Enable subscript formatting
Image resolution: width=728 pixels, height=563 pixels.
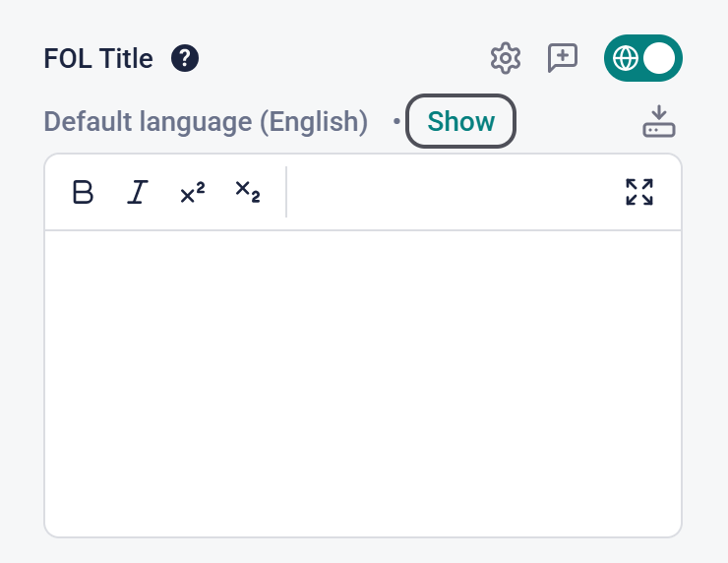pos(248,190)
